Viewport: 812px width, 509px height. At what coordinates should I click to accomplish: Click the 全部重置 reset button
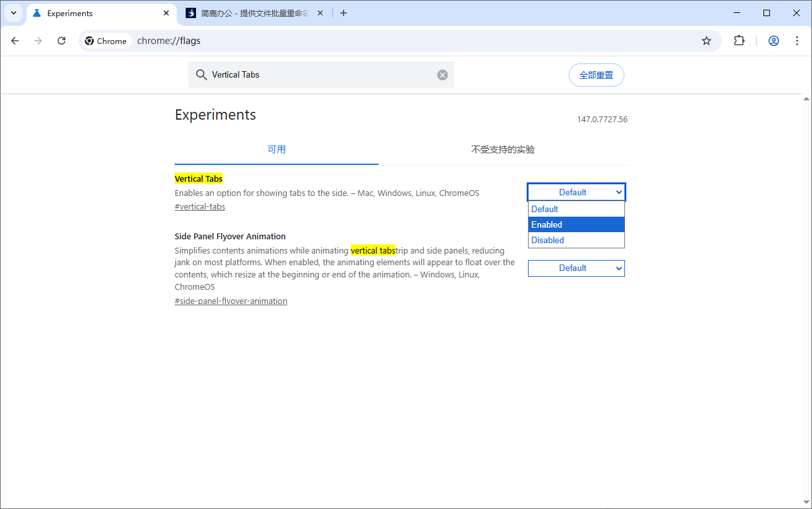coord(596,75)
